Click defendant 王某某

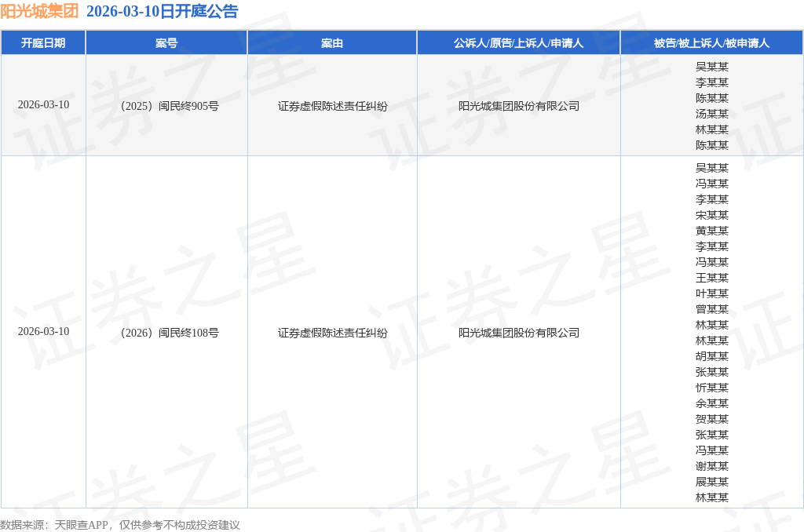click(x=711, y=278)
